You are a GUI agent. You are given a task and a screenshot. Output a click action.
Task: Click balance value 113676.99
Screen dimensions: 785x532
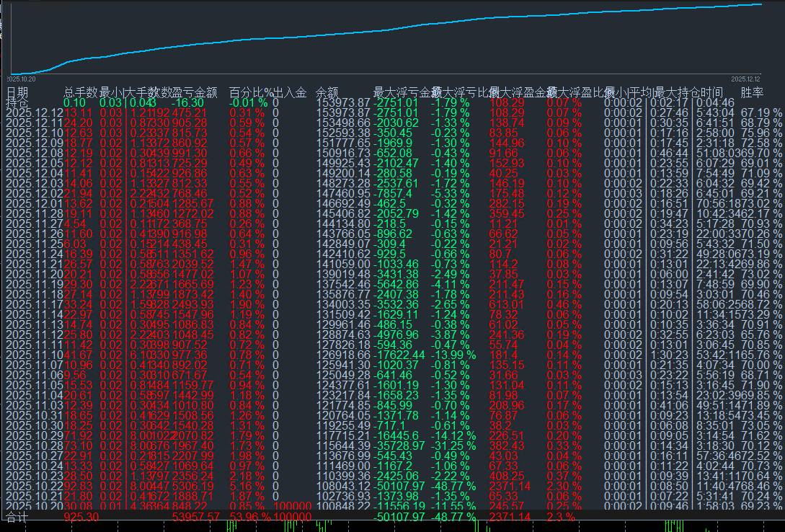click(343, 456)
